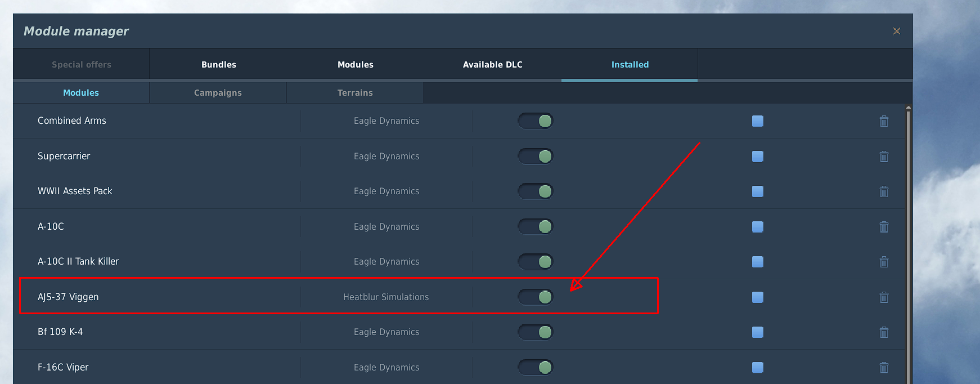Toggle the Supercarrier module off

point(536,156)
